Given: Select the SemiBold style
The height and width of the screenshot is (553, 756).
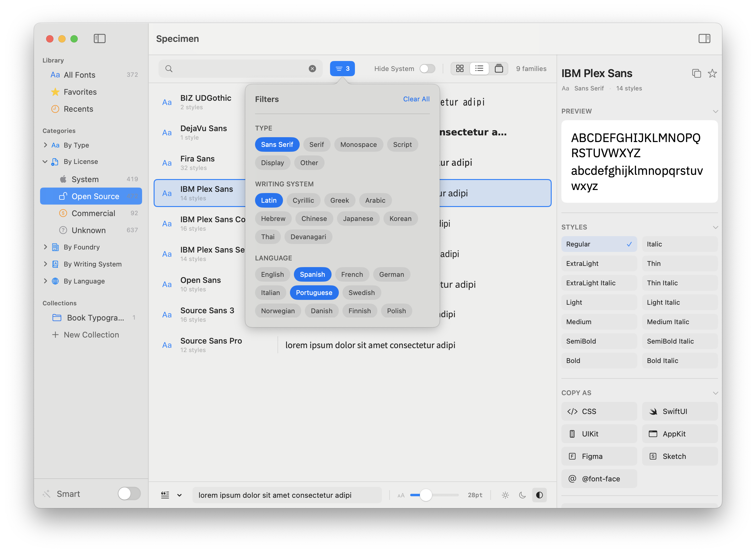Looking at the screenshot, I should [599, 341].
